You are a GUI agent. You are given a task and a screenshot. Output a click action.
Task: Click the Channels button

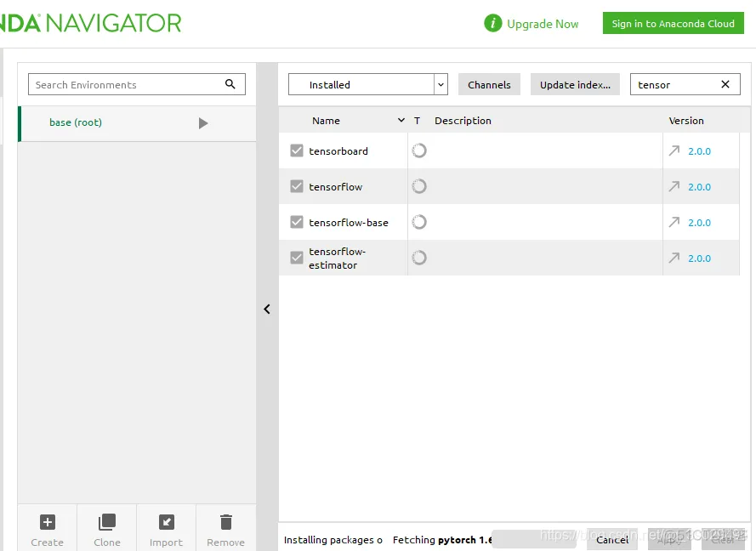pyautogui.click(x=489, y=84)
